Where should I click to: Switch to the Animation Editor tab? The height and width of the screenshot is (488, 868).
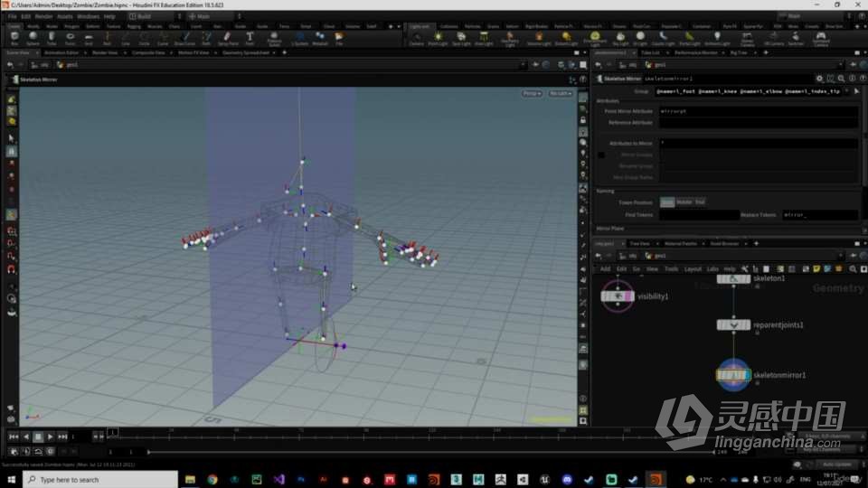coord(61,53)
